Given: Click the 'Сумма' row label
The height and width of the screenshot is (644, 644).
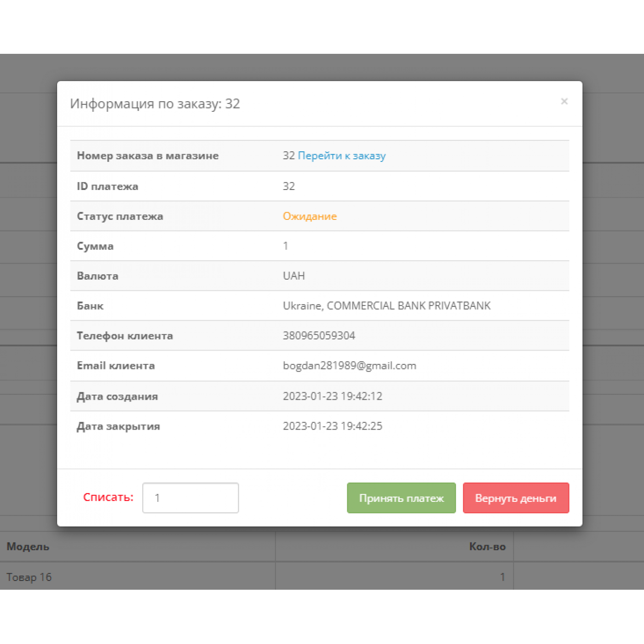Looking at the screenshot, I should (x=95, y=246).
